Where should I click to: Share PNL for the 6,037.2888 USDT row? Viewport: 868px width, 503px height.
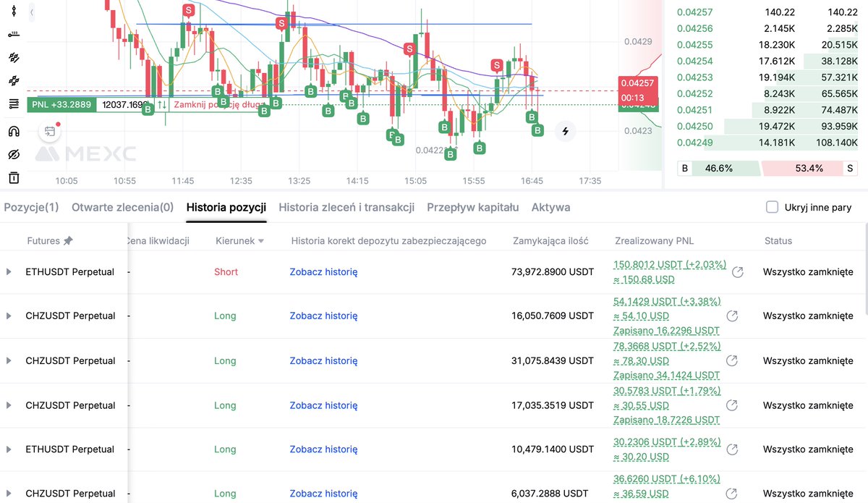(x=732, y=494)
